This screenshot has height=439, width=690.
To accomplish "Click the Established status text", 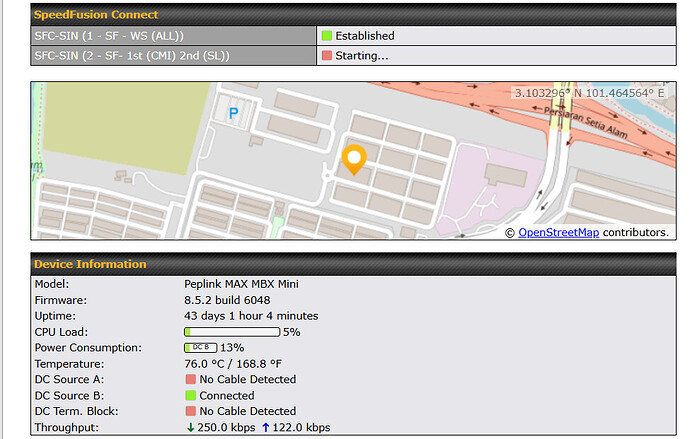I will click(365, 36).
